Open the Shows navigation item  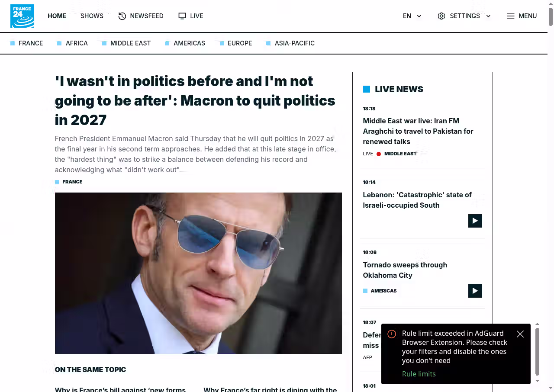click(92, 16)
